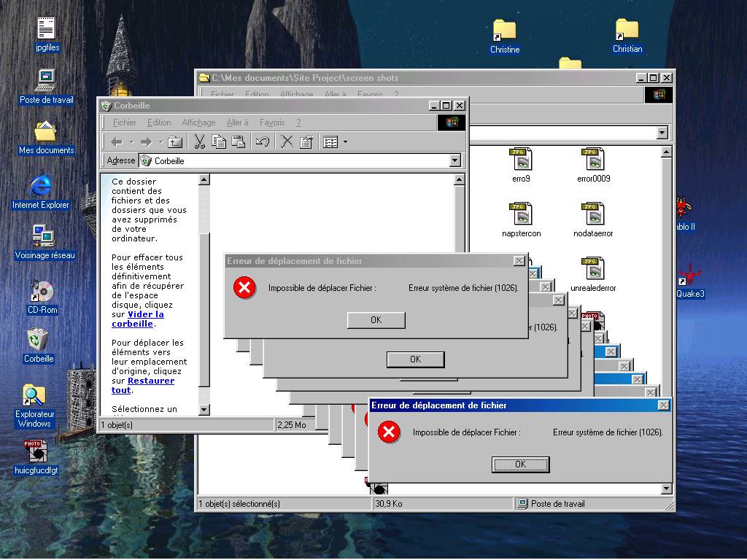Expand the Forward history arrow in Corbeille
Viewport: 747px width, 560px height.
[160, 142]
